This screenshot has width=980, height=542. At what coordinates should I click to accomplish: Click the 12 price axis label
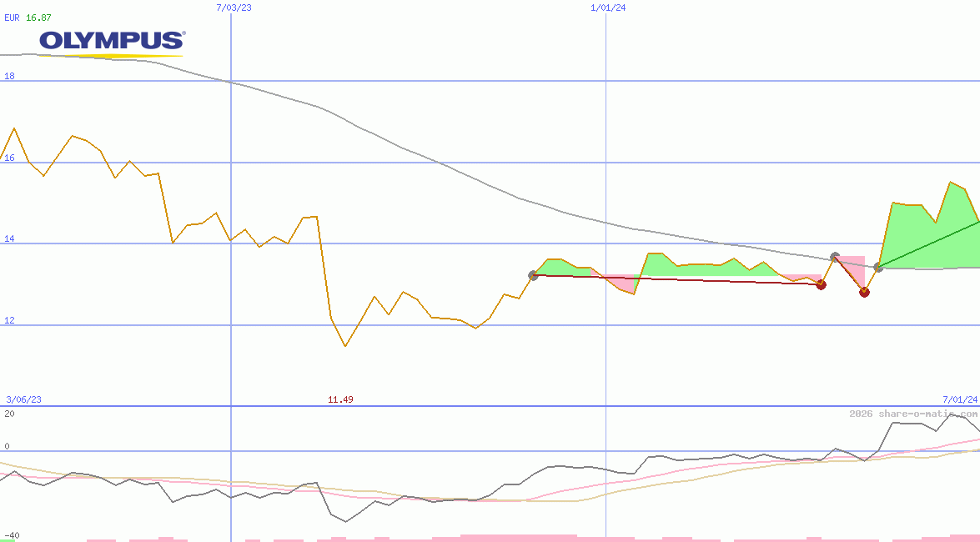click(9, 321)
